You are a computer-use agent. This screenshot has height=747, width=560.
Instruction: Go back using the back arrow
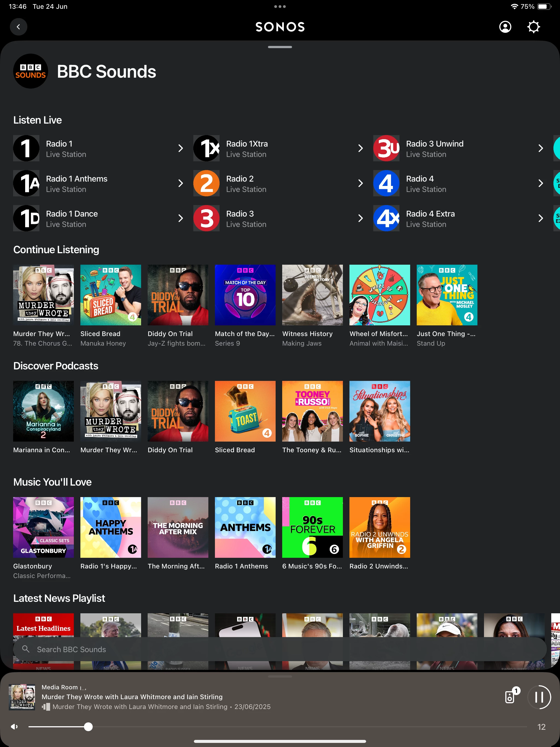click(19, 27)
